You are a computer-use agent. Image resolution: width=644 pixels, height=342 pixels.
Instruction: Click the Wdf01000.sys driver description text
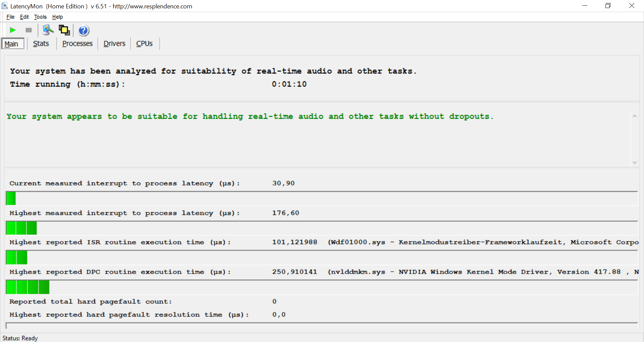(483, 242)
